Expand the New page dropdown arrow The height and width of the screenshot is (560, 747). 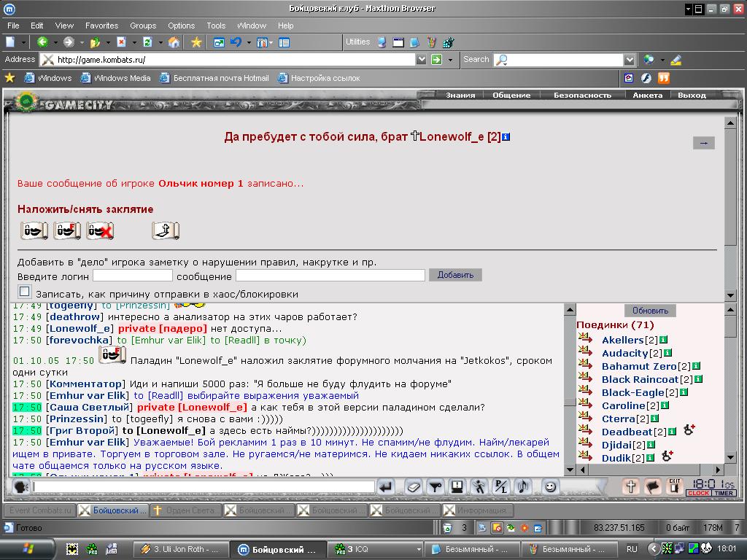23,43
